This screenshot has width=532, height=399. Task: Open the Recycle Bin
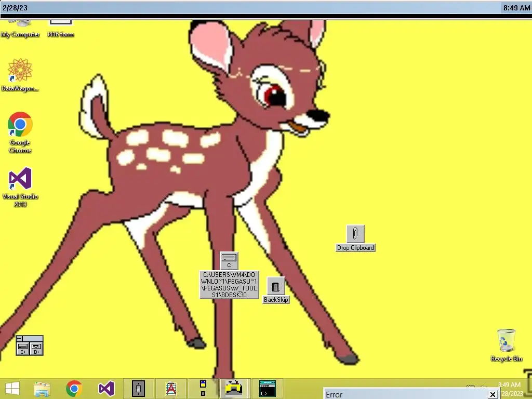pyautogui.click(x=506, y=345)
